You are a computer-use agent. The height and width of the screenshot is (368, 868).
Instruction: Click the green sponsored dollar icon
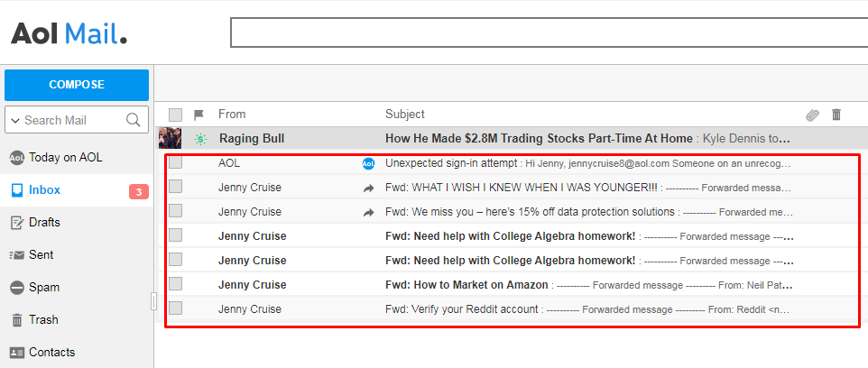[x=200, y=139]
